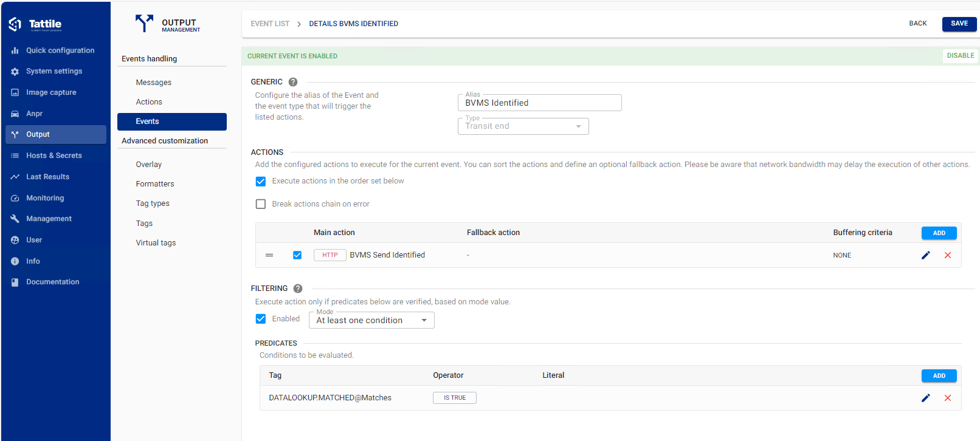Screen dimensions: 980x441
Task: Click the SAVE button
Action: [x=959, y=24]
